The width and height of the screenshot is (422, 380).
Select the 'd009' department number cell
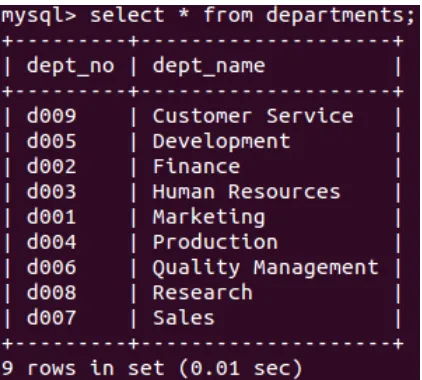point(52,116)
